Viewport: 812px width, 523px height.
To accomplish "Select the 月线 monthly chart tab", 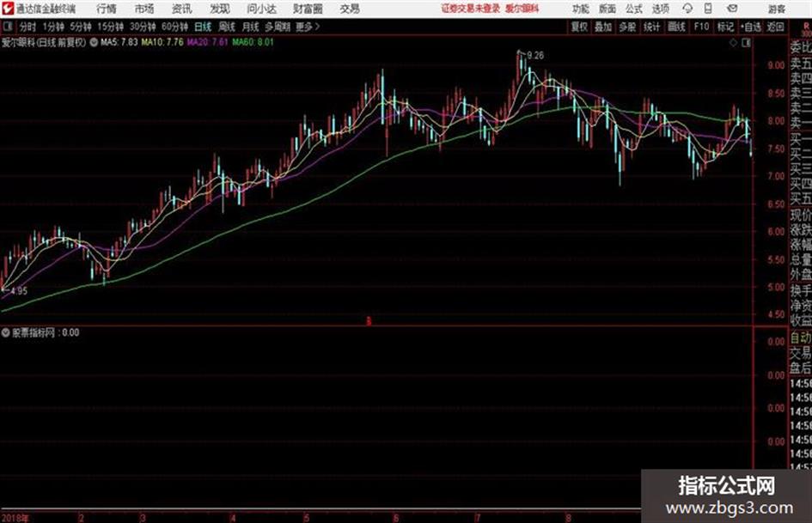I will pos(251,27).
